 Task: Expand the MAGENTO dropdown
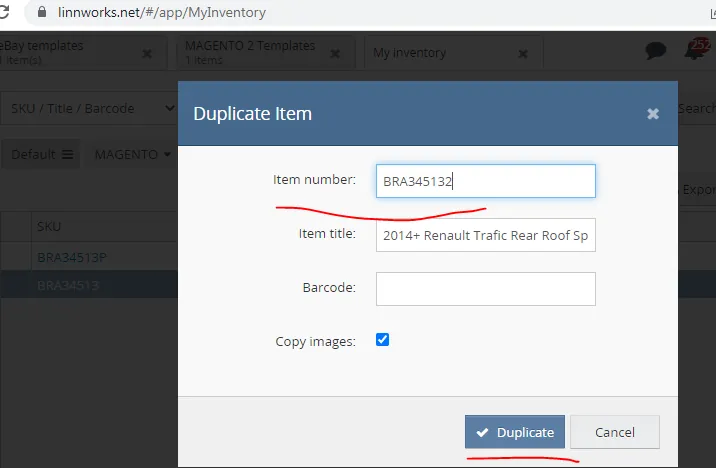coord(132,154)
